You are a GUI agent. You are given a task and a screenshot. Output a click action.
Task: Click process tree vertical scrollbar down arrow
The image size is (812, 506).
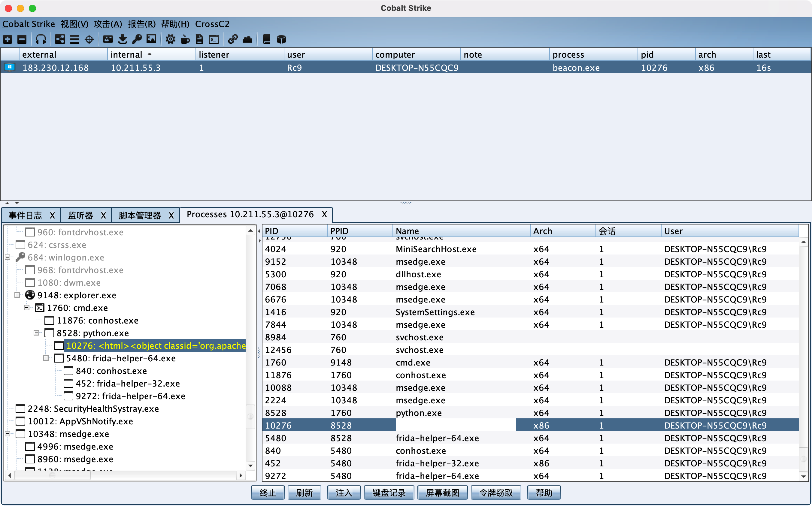click(250, 465)
